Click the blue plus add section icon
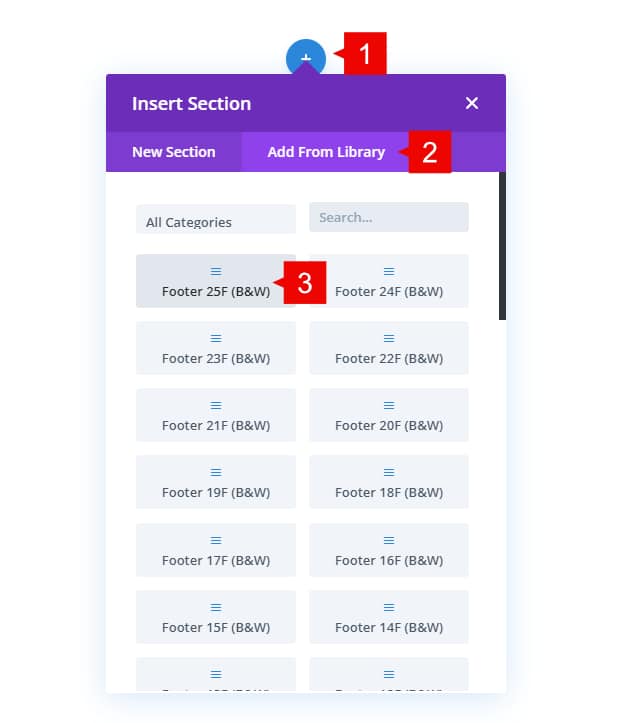Viewport: 632px width, 723px height. [306, 57]
